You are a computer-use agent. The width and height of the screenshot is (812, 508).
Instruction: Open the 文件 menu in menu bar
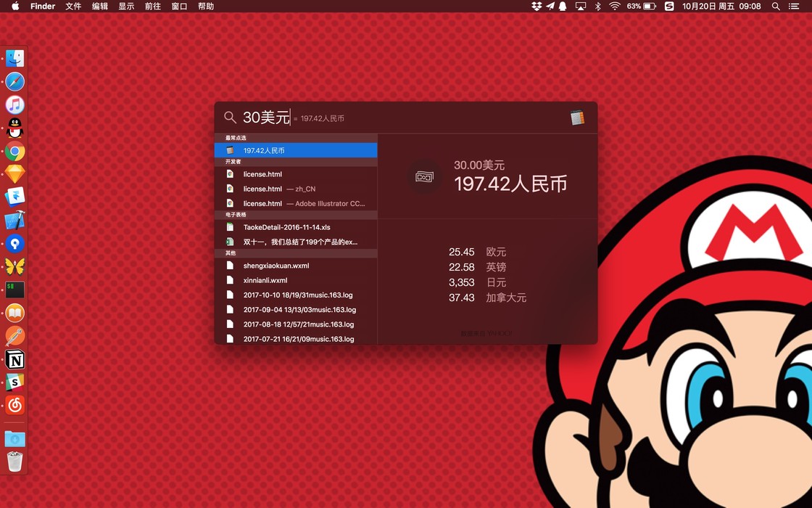point(73,7)
